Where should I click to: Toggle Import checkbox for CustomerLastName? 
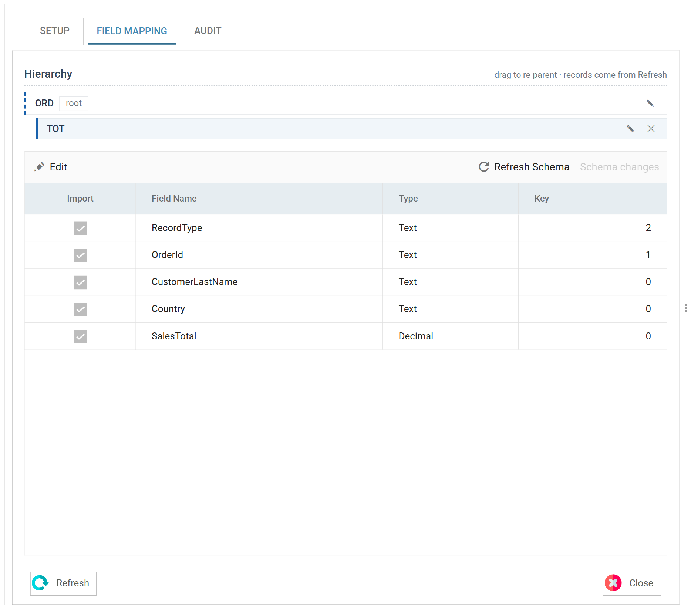[x=80, y=282]
